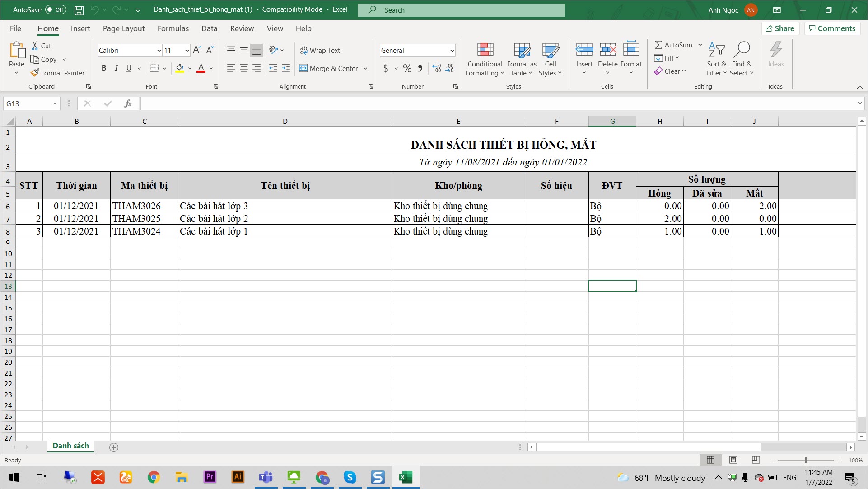The height and width of the screenshot is (489, 868).
Task: Add a new sheet with plus icon
Action: 114,447
